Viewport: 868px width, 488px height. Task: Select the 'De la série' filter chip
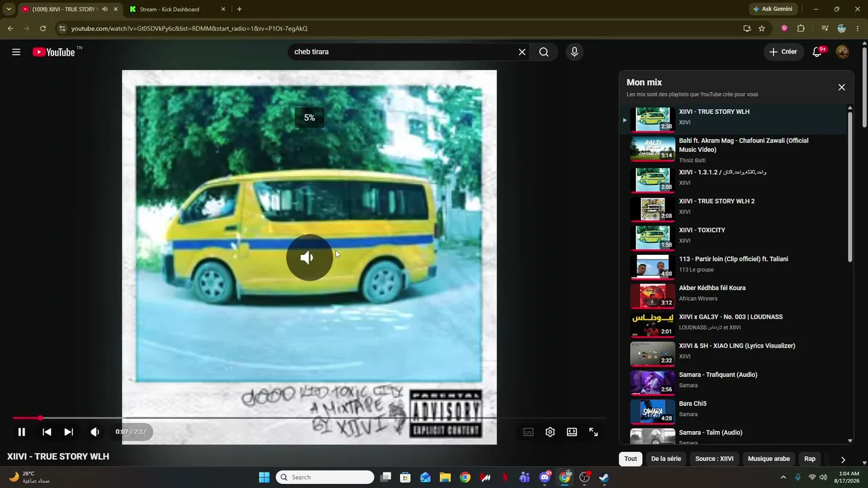tap(666, 459)
